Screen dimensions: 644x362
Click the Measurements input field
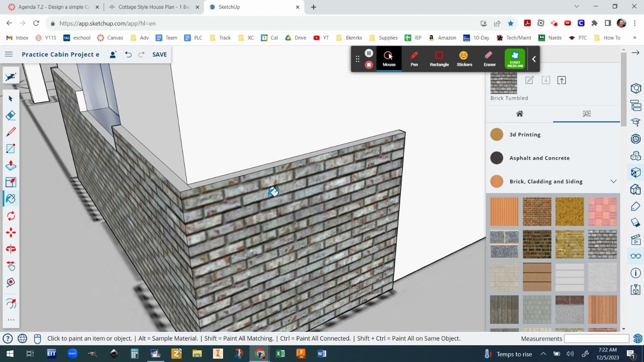point(597,338)
